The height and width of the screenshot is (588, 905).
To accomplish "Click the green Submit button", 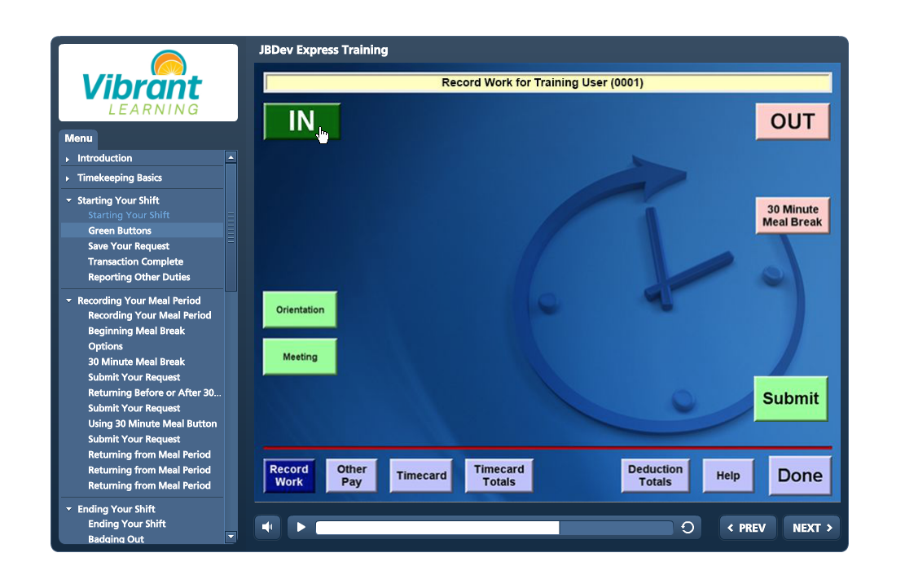I will 790,398.
